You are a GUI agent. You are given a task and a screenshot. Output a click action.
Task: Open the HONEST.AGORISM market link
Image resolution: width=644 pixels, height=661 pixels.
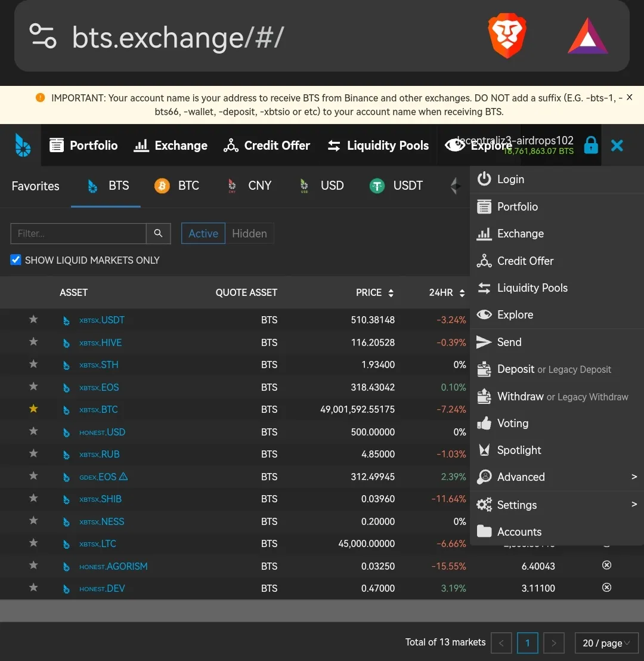113,566
